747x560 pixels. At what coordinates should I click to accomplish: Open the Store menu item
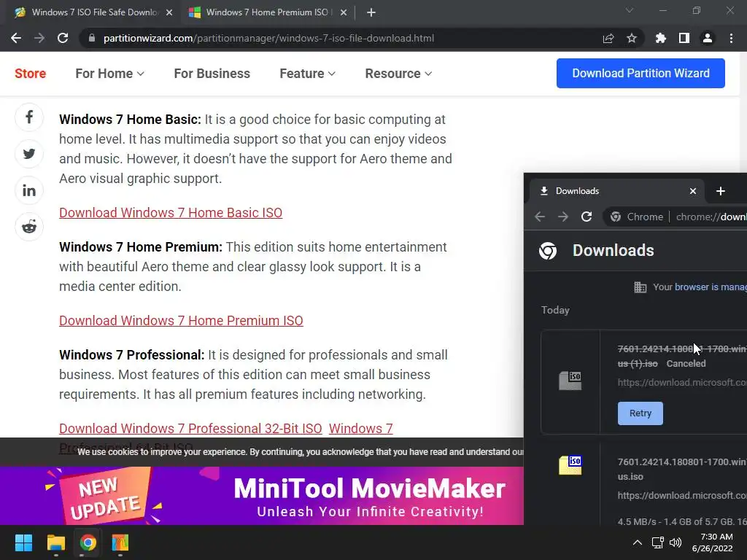pyautogui.click(x=30, y=74)
